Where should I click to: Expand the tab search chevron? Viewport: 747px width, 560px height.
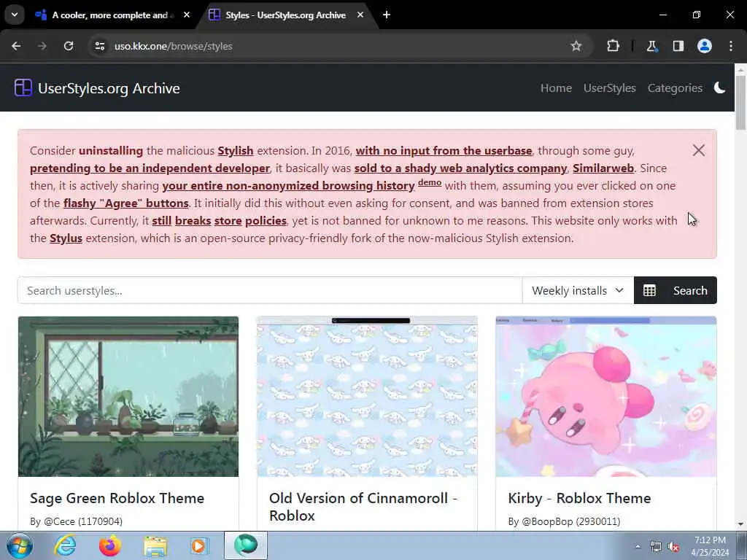[15, 15]
